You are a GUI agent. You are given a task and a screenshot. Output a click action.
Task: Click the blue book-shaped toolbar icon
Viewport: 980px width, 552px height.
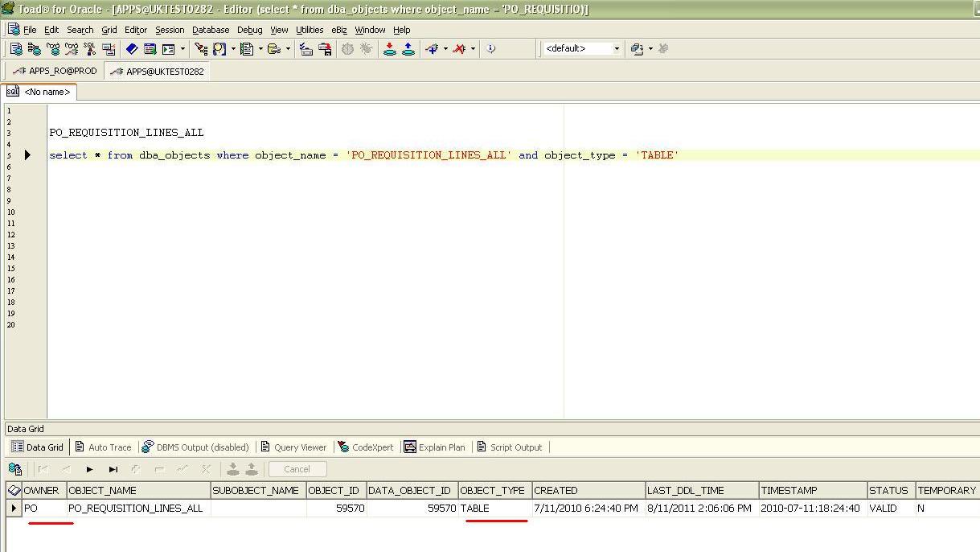coord(132,48)
